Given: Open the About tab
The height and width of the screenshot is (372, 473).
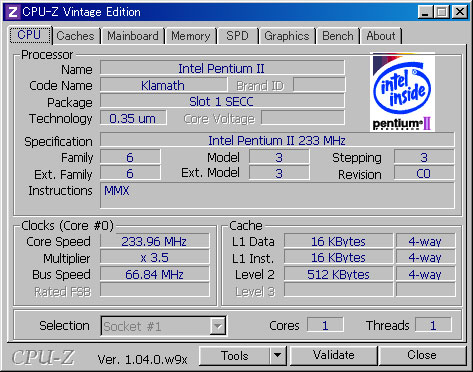Looking at the screenshot, I should point(381,36).
